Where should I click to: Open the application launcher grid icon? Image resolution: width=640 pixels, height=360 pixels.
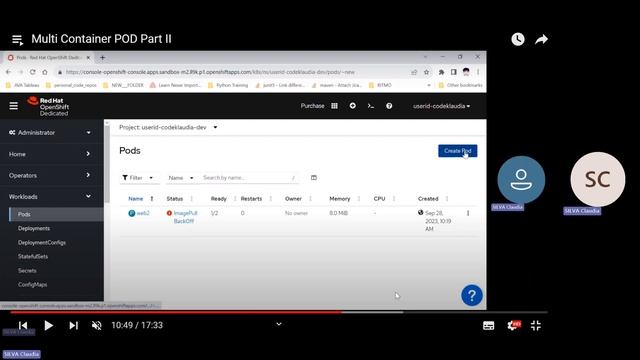(x=334, y=106)
